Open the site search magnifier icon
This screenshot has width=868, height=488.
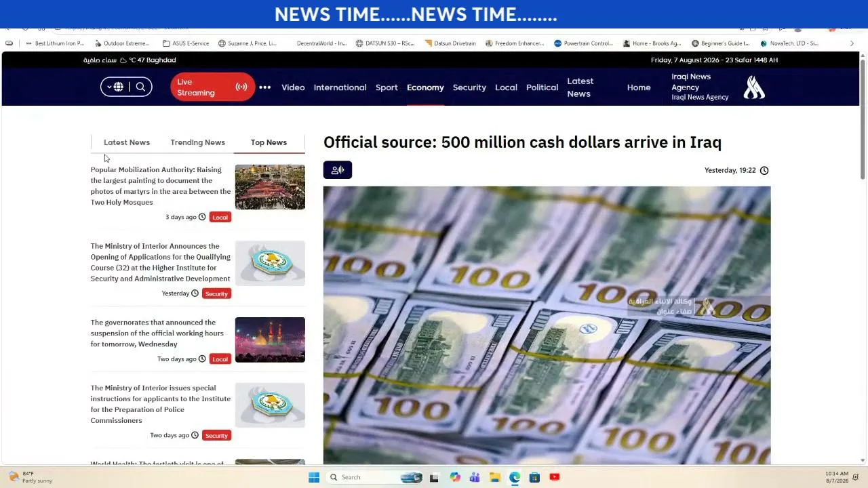[x=140, y=87]
